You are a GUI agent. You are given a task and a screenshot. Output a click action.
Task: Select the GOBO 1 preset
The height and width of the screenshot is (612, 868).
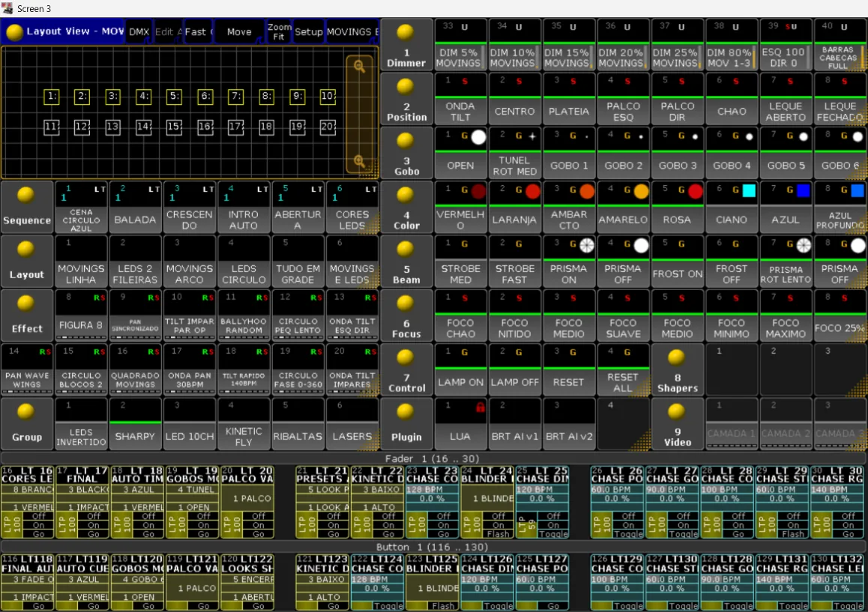click(568, 153)
